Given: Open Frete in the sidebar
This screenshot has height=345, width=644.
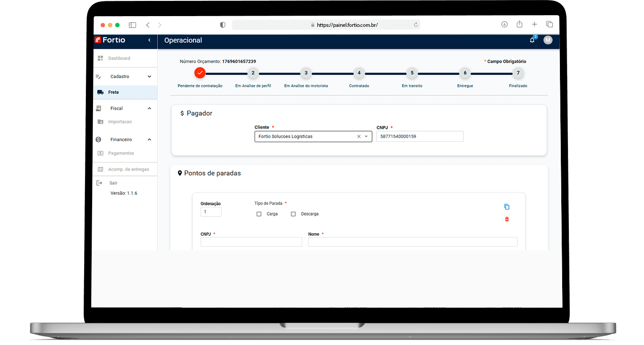Looking at the screenshot, I should 114,92.
